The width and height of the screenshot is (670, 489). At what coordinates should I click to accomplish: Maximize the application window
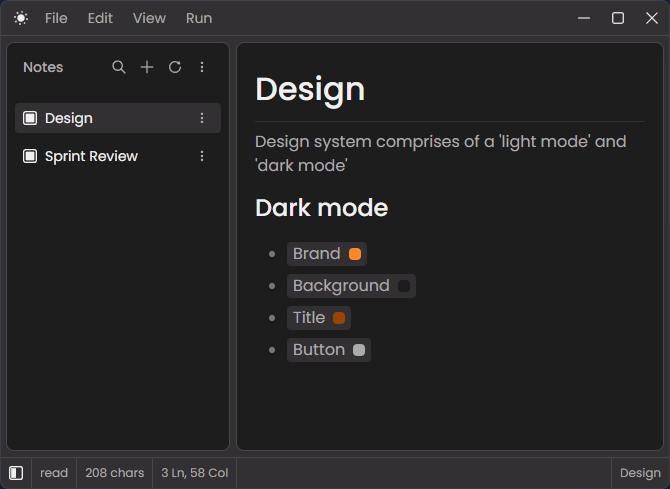click(x=618, y=18)
